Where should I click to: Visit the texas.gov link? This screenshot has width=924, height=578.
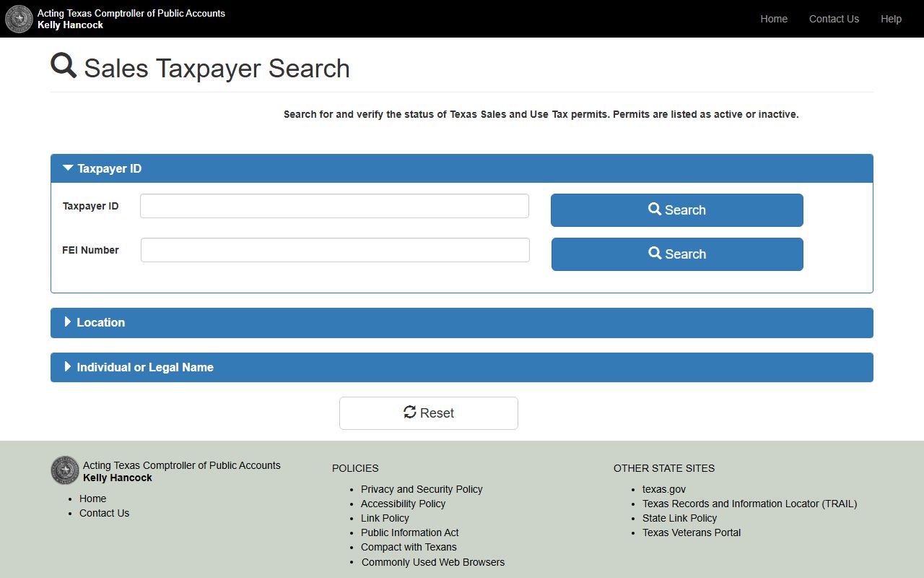click(x=664, y=489)
